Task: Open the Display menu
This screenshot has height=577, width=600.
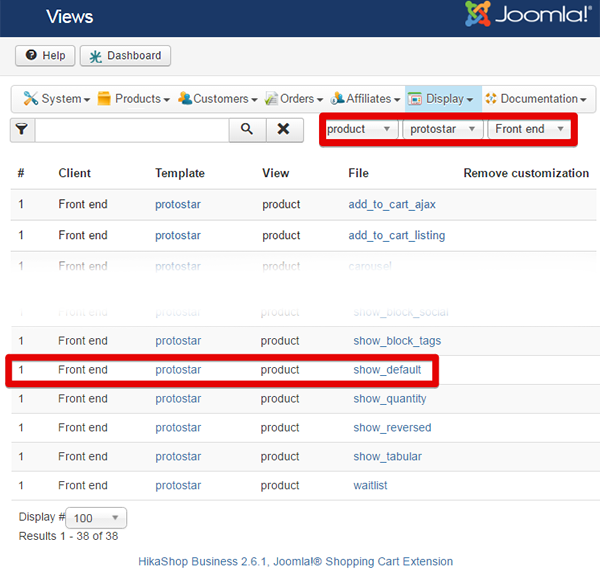Action: point(443,99)
